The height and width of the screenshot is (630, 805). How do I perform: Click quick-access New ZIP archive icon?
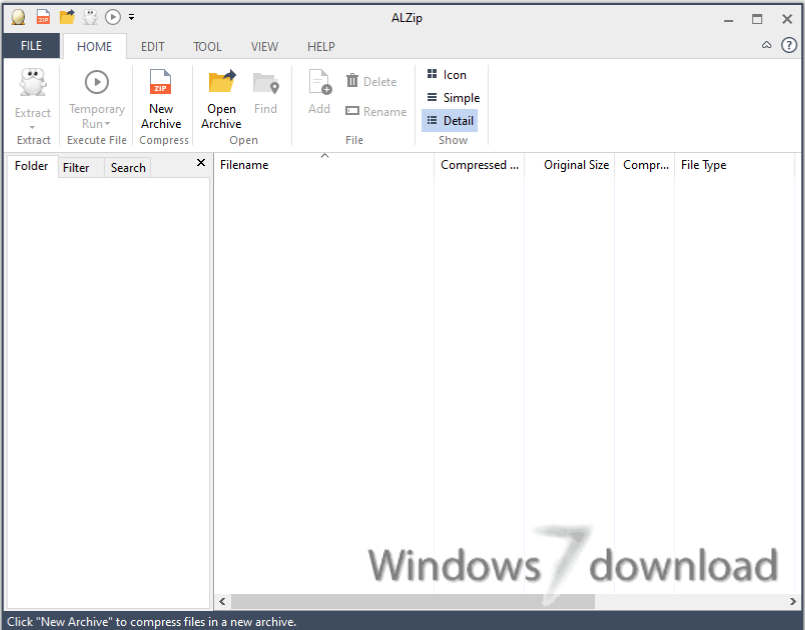pos(43,17)
